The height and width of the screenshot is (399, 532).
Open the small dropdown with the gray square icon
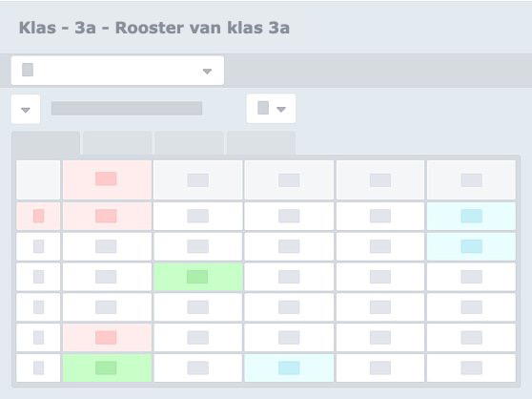coord(271,109)
